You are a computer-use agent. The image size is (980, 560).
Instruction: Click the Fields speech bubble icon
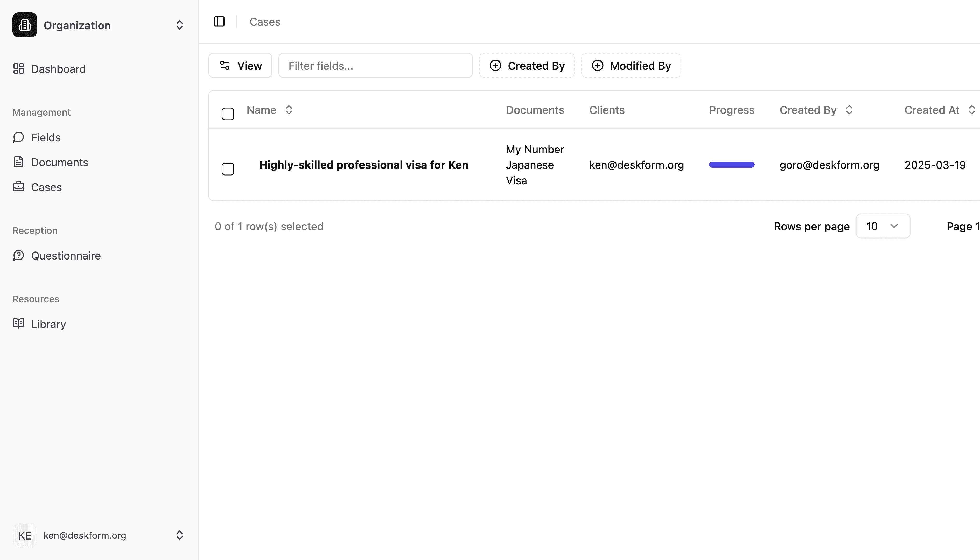(18, 137)
